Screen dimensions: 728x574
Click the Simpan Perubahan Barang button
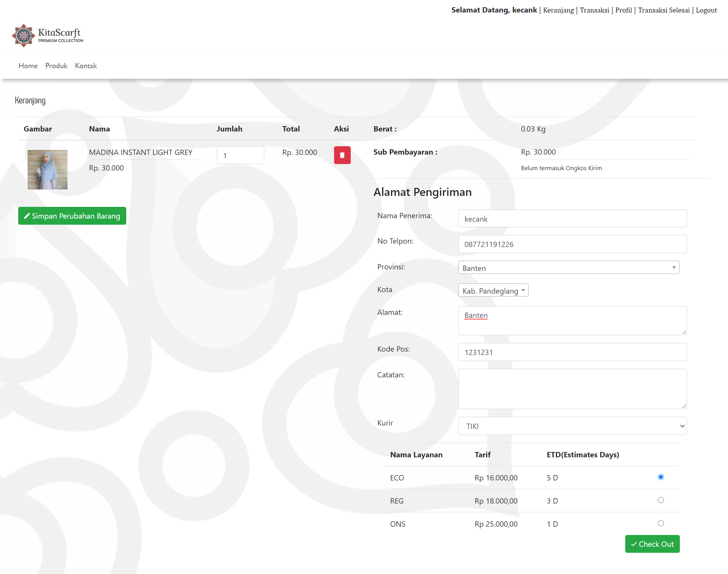[72, 216]
